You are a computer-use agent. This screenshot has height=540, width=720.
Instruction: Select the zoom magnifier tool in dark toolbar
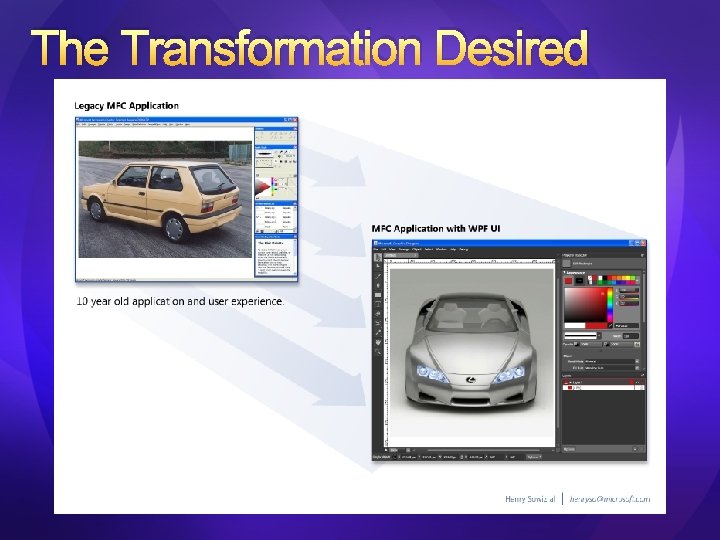tap(378, 352)
